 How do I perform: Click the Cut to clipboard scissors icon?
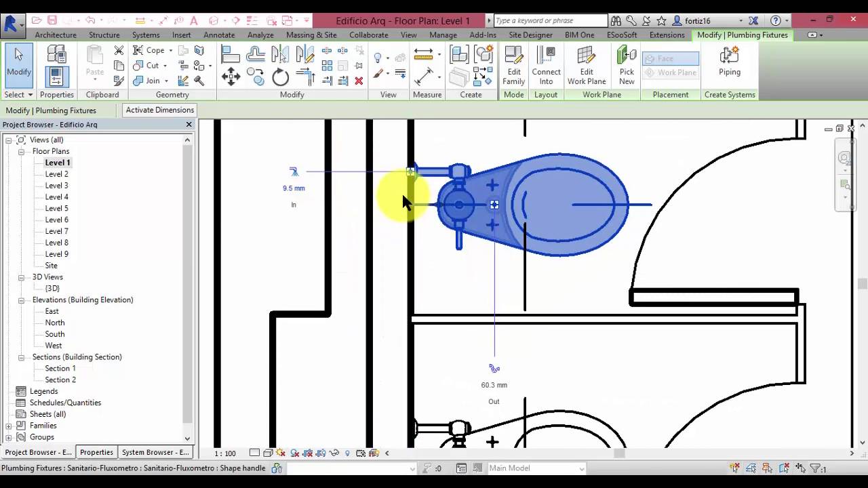pyautogui.click(x=119, y=50)
